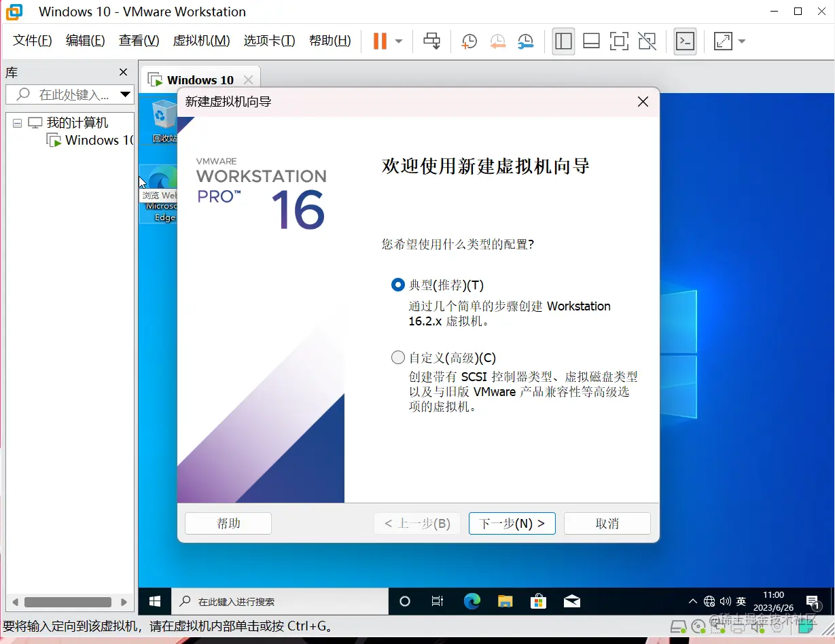This screenshot has width=835, height=644.
Task: Open the 编辑(E) menu
Action: tap(85, 41)
